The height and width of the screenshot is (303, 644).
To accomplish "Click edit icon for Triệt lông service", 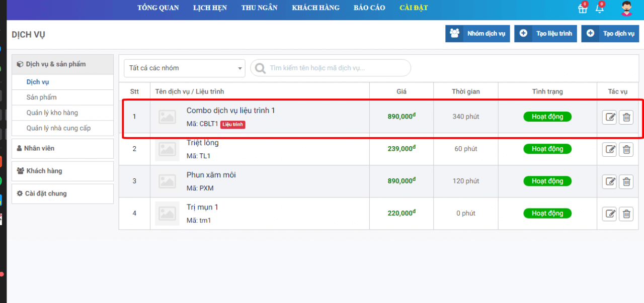I will point(609,149).
